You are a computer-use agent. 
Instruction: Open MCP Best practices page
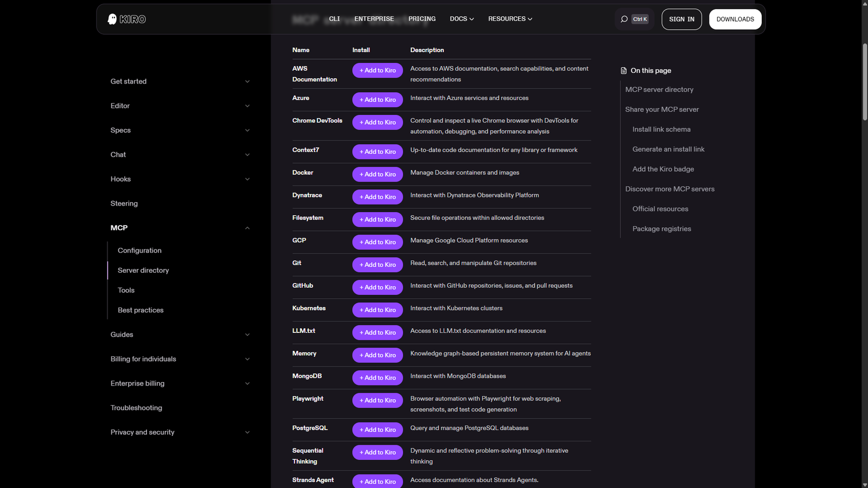(141, 310)
